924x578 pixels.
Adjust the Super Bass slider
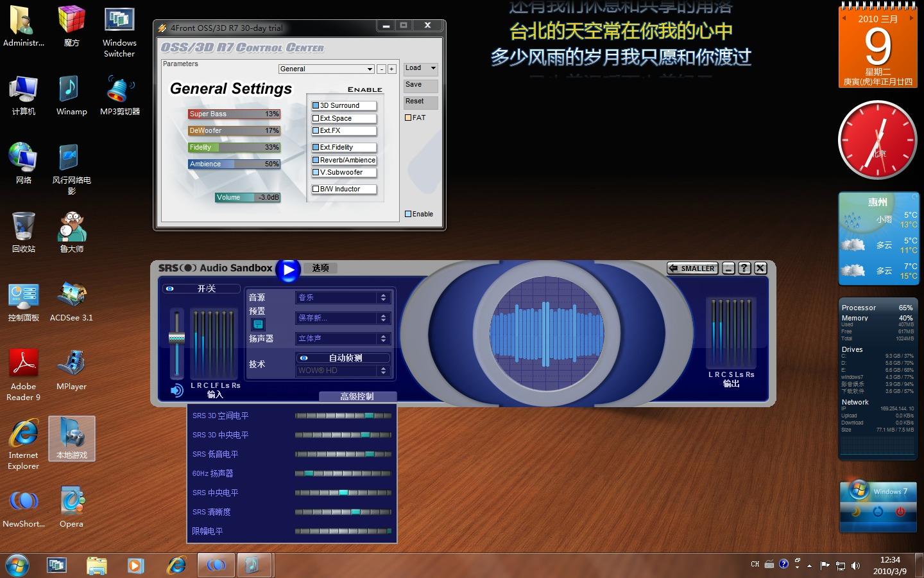(x=234, y=114)
